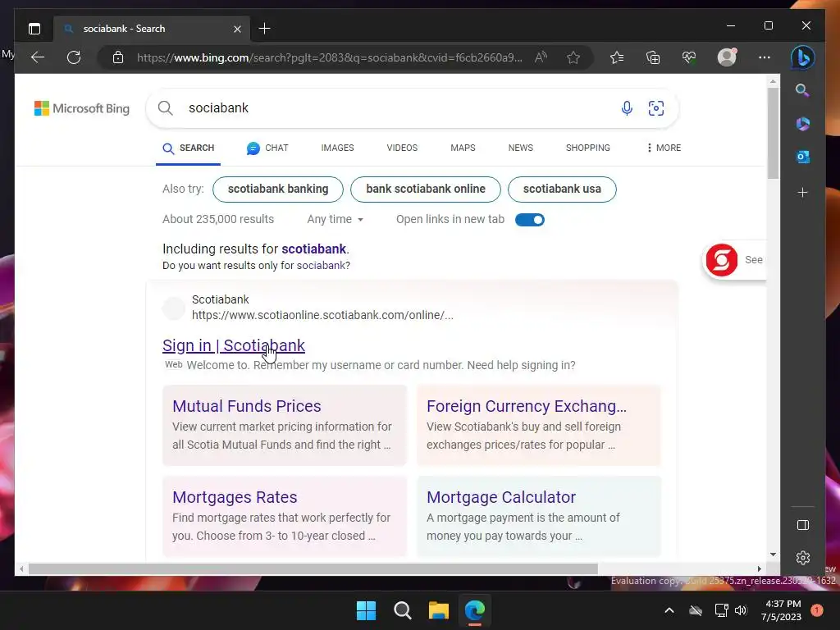Open Read aloud from the address bar

click(541, 57)
